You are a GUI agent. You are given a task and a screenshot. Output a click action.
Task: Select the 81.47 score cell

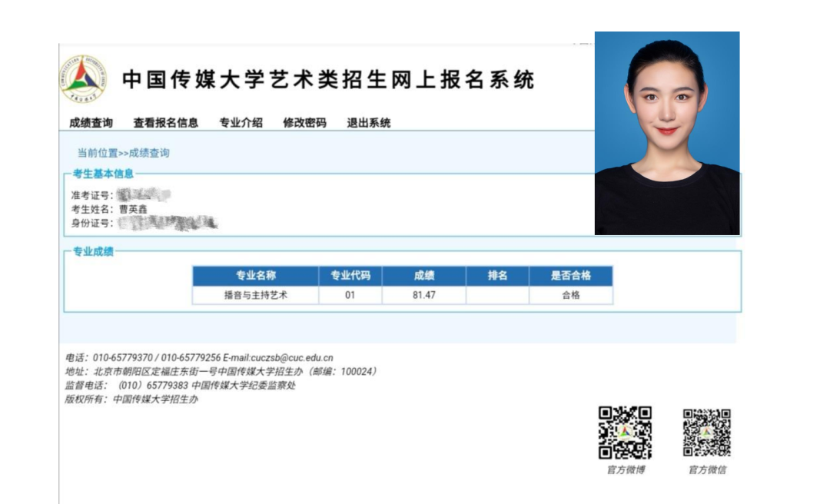pos(424,295)
